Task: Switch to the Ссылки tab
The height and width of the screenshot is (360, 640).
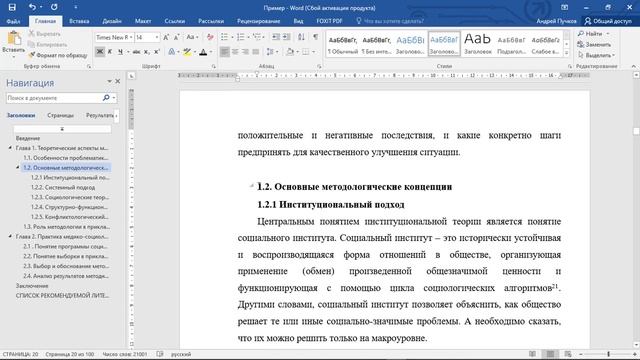Action: (x=175, y=21)
